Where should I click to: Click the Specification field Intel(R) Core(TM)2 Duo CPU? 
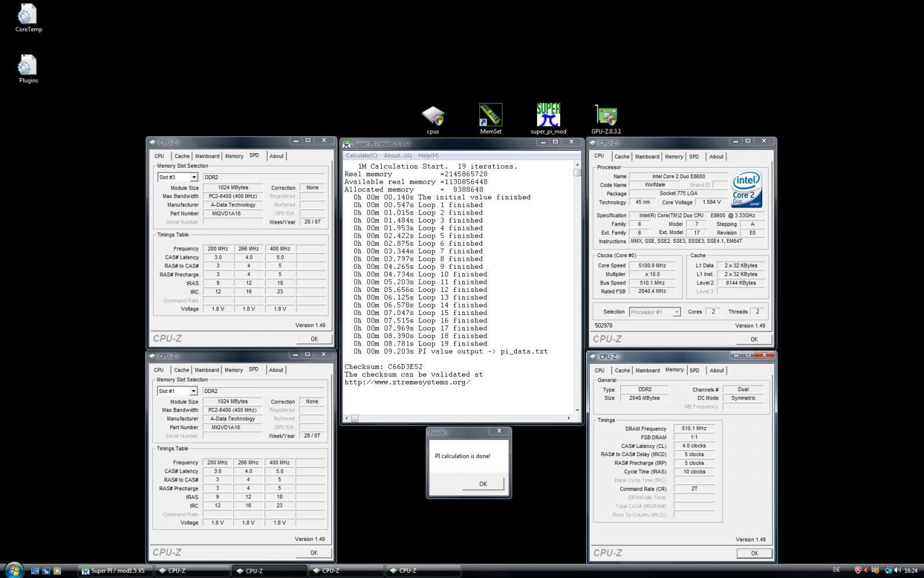tap(696, 216)
